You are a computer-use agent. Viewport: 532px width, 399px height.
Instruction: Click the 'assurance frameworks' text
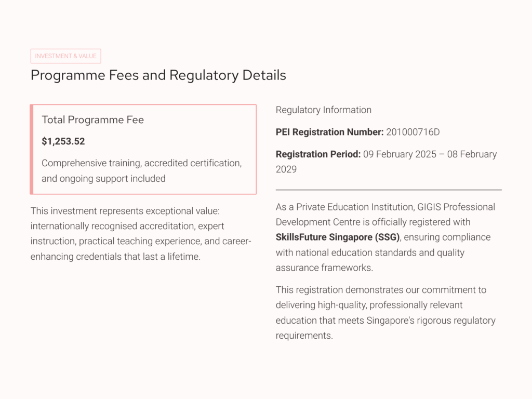click(x=324, y=268)
